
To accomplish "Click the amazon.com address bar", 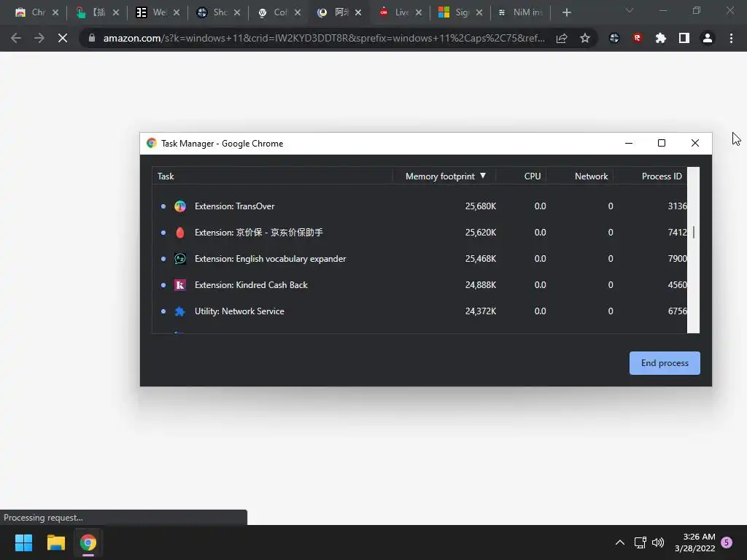I will click(324, 38).
